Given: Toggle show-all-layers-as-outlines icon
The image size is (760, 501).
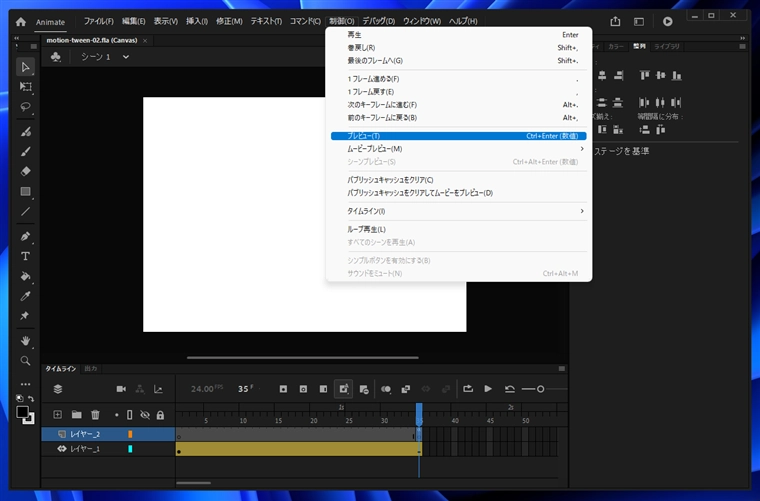Looking at the screenshot, I should click(129, 415).
